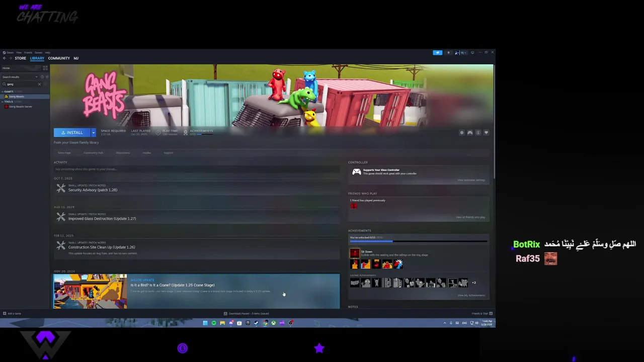Image resolution: width=644 pixels, height=362 pixels.
Task: Open the Games menu
Action: point(38,52)
